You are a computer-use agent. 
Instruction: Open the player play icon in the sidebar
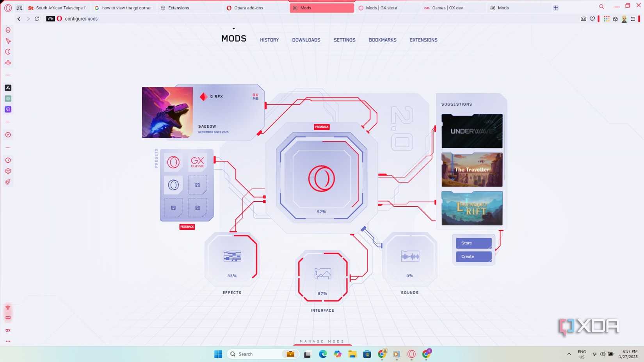click(x=8, y=135)
